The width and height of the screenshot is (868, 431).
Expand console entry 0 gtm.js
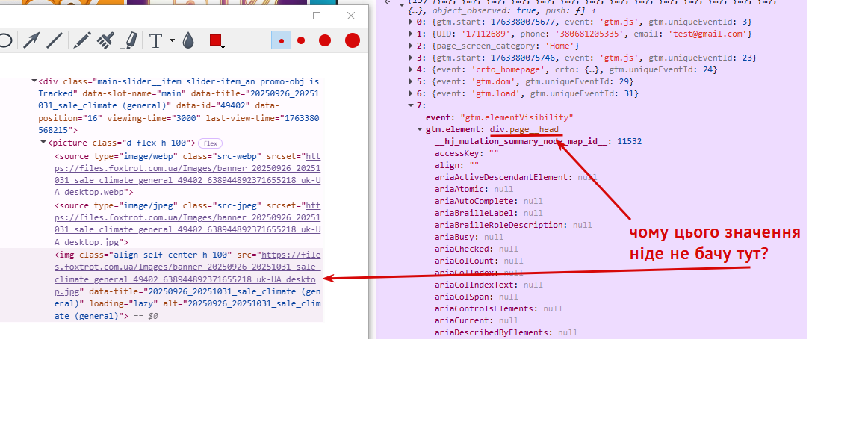click(x=411, y=22)
